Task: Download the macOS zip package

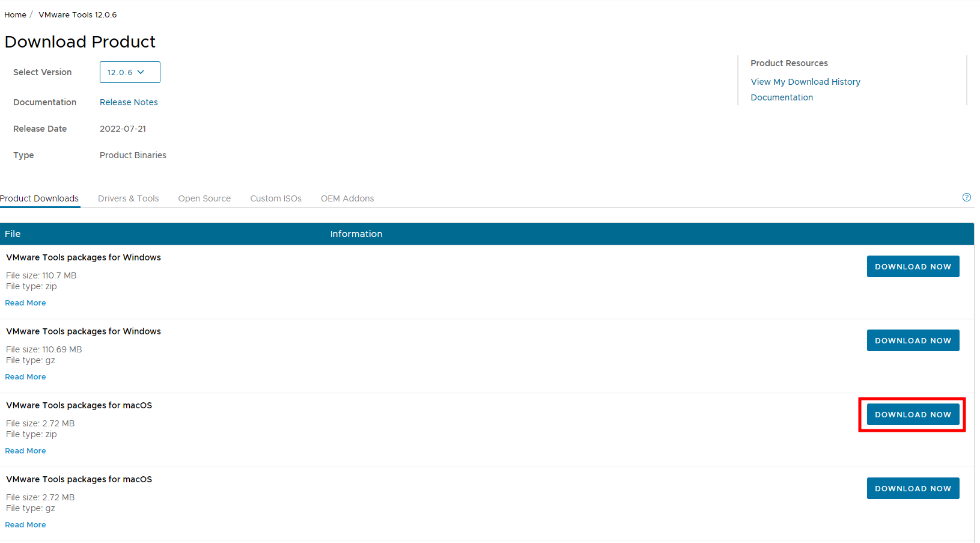Action: point(913,414)
